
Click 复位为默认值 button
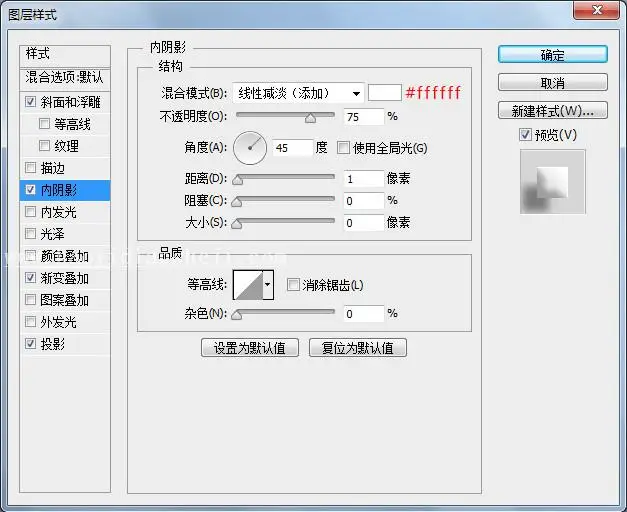point(358,348)
